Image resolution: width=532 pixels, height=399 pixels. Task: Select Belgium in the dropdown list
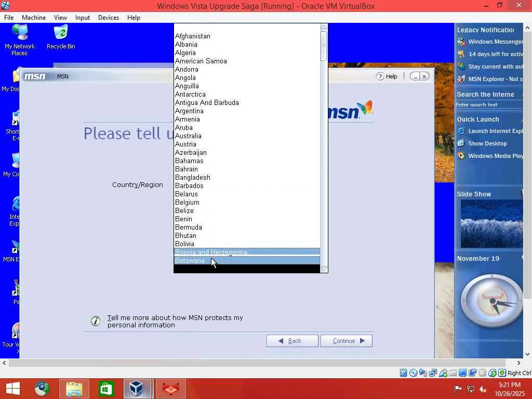(247, 202)
